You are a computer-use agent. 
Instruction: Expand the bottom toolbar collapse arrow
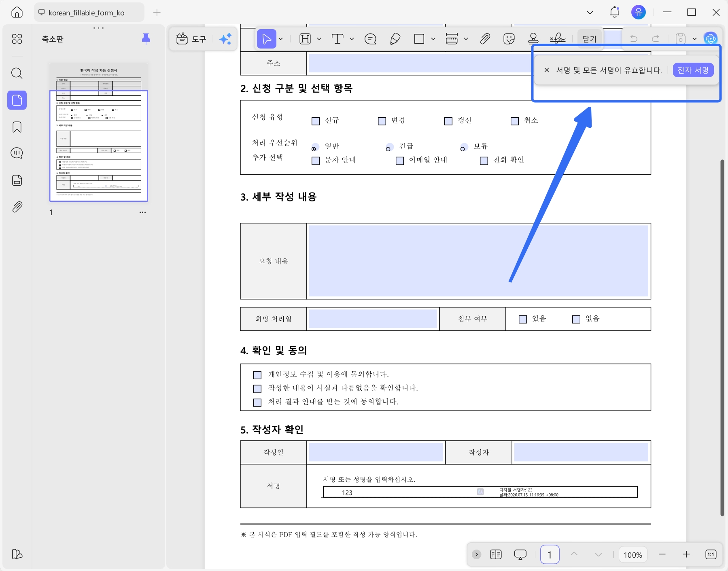pyautogui.click(x=477, y=554)
